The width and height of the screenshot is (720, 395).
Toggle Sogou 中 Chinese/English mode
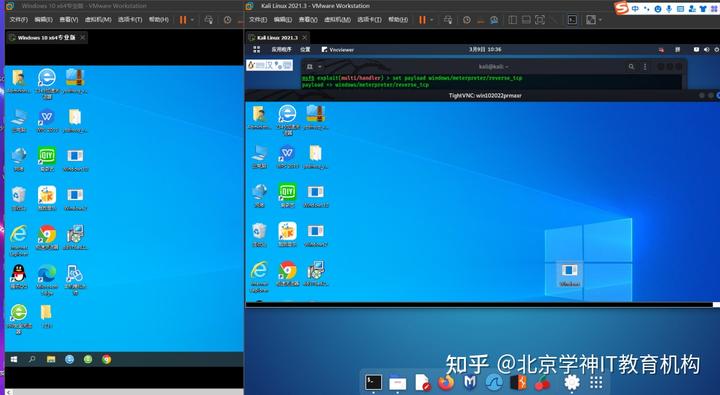click(635, 8)
